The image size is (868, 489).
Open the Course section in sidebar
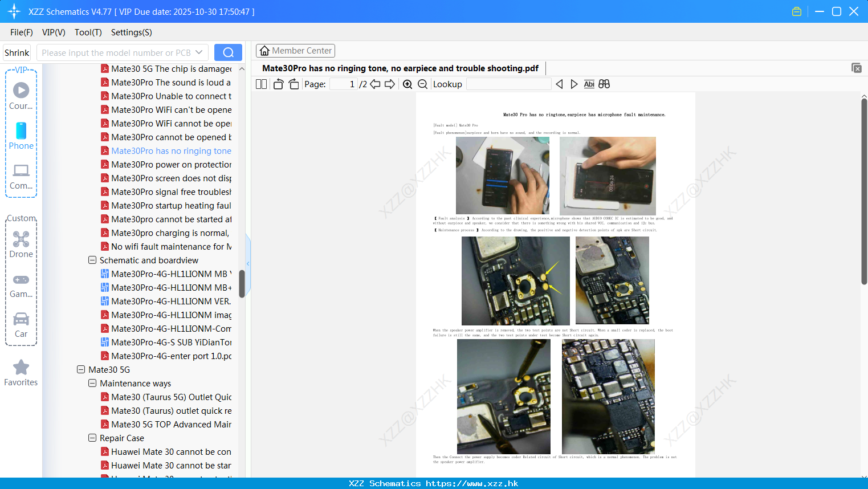21,96
